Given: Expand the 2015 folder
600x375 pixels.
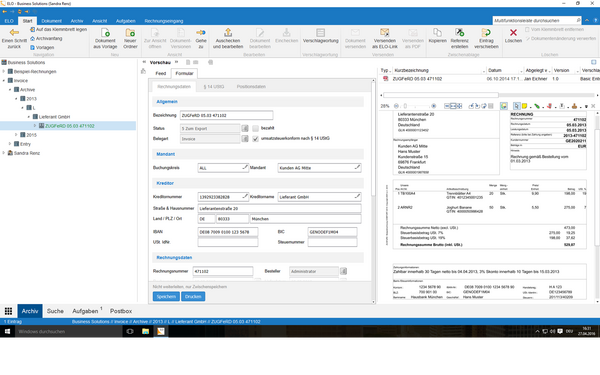Looking at the screenshot, I should [16, 135].
